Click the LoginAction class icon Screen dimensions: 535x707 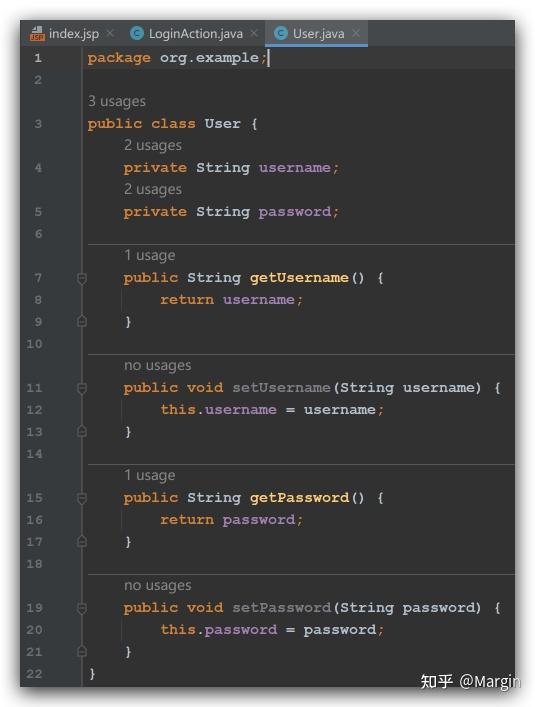(x=137, y=33)
